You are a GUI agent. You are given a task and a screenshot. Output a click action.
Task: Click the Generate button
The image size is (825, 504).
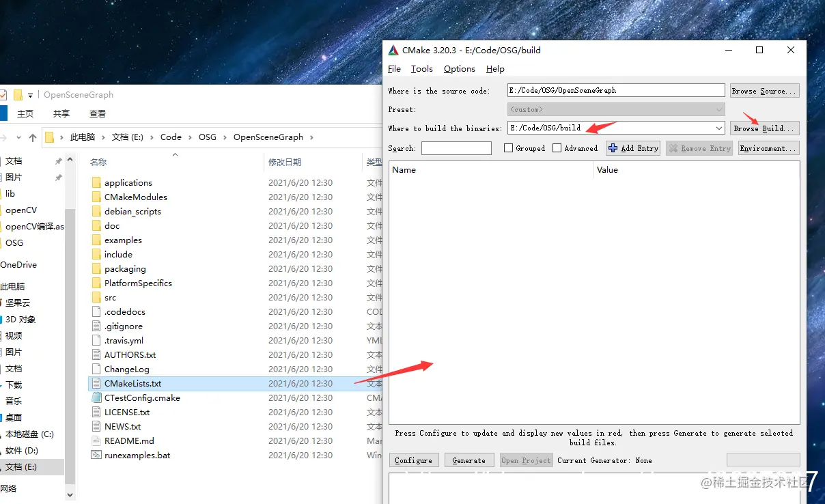[469, 460]
